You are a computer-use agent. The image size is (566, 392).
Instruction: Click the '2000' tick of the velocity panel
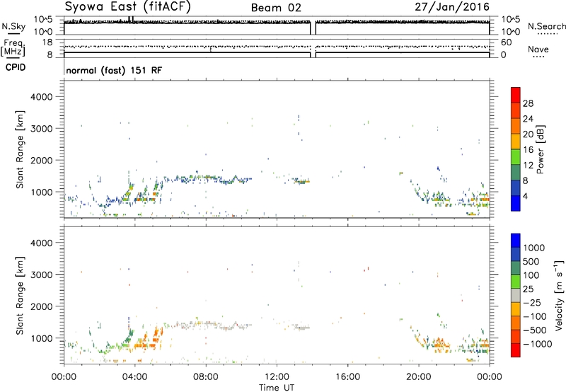tap(42, 306)
